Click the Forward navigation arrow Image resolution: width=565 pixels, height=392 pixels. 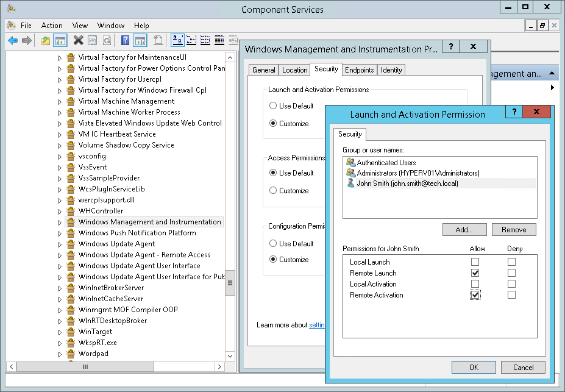coord(26,40)
